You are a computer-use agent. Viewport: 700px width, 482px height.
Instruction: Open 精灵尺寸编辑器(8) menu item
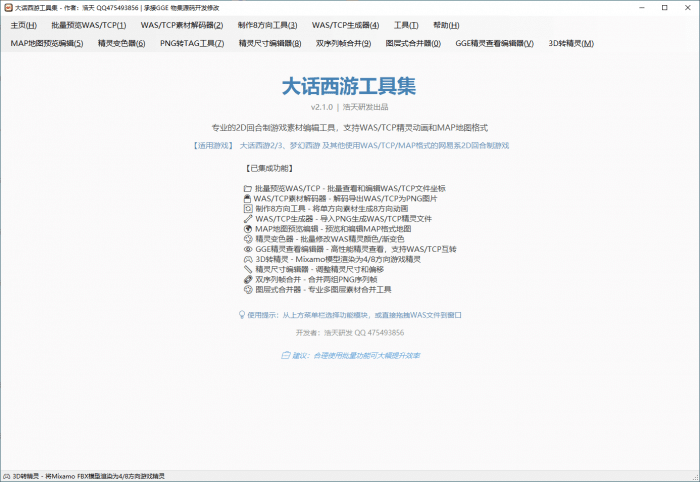[x=270, y=43]
